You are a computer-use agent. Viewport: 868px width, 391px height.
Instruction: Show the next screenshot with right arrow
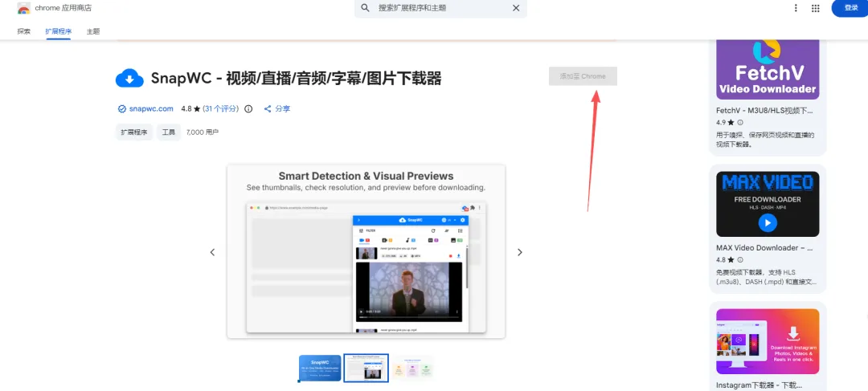(520, 252)
